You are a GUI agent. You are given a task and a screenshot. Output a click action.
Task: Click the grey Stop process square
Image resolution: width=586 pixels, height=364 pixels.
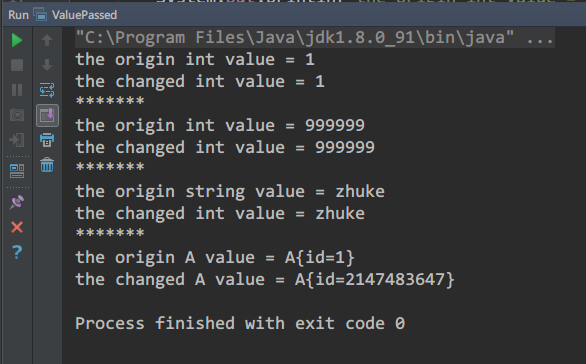click(17, 65)
